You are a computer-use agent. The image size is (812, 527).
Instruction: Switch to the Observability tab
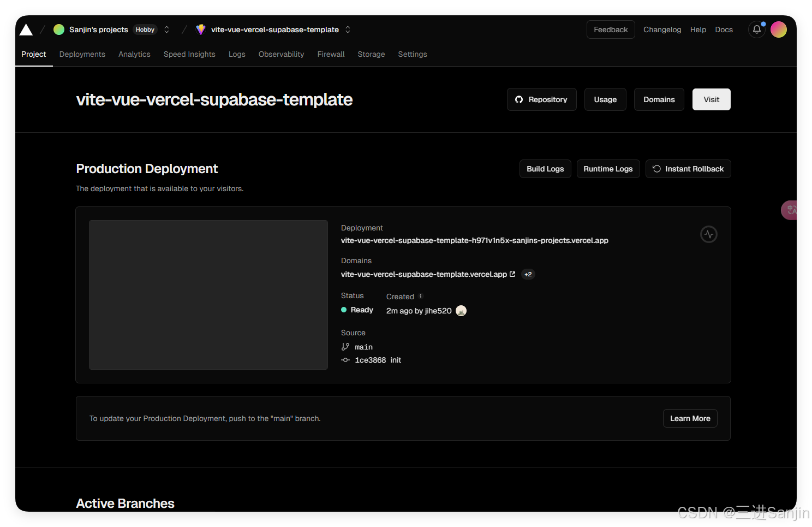(281, 54)
